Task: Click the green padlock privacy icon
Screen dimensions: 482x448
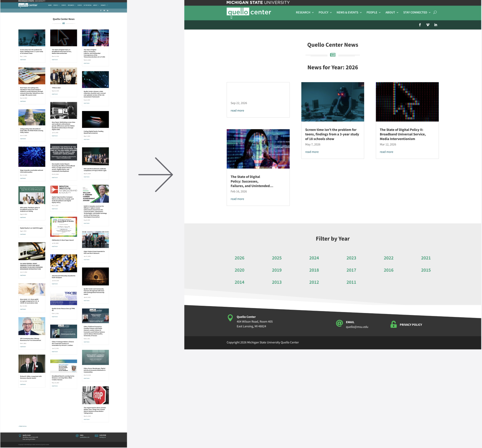Action: coord(393,325)
